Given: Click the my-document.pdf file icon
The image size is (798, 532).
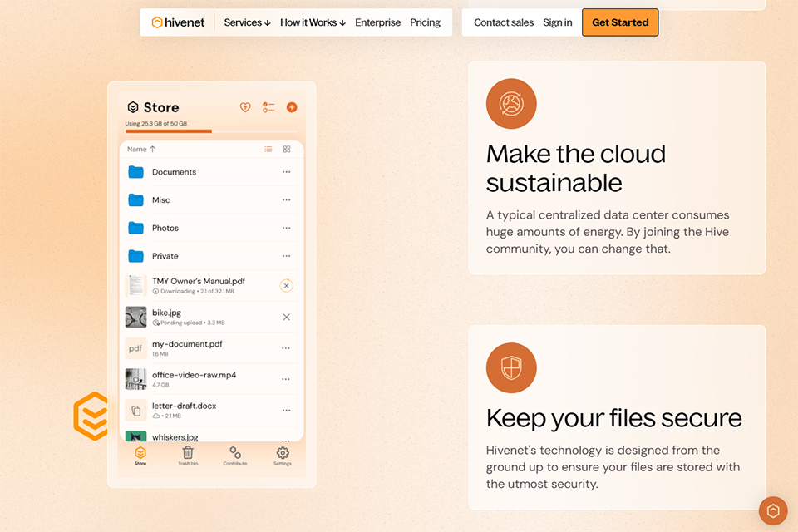Looking at the screenshot, I should tap(135, 348).
